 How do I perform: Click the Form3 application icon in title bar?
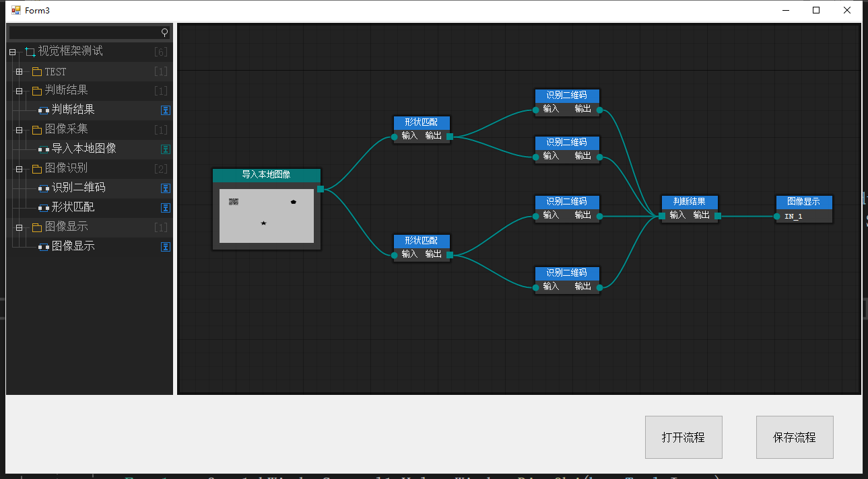pos(16,10)
